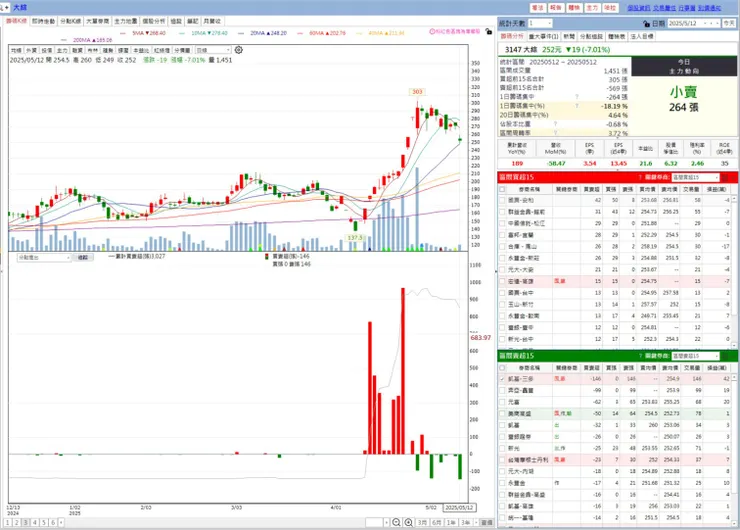Screen dimensions: 740x530
Task: Set chart range to 3月
Action: 422,522
